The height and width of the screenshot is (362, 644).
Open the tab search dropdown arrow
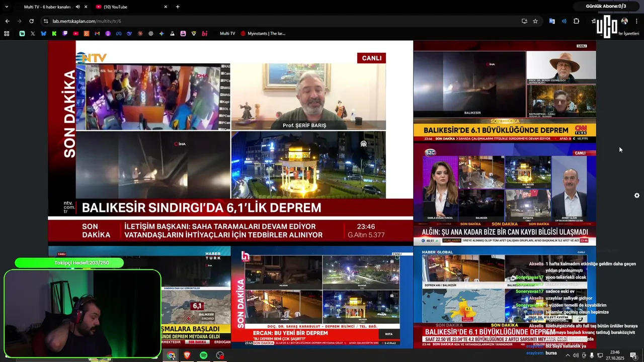pos(7,7)
